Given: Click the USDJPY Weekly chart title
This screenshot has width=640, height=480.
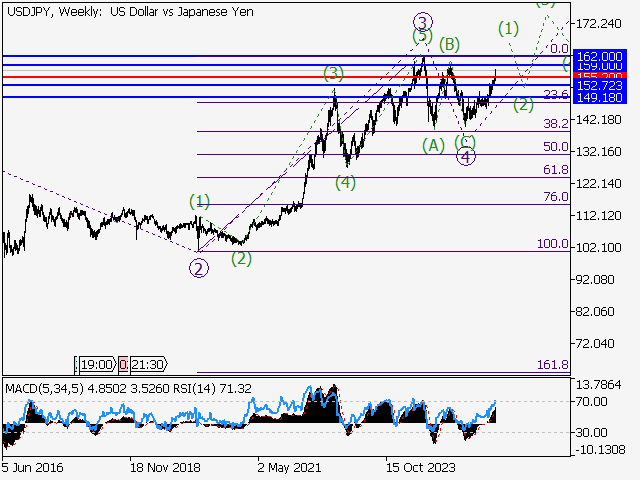Looking at the screenshot, I should click(x=128, y=11).
